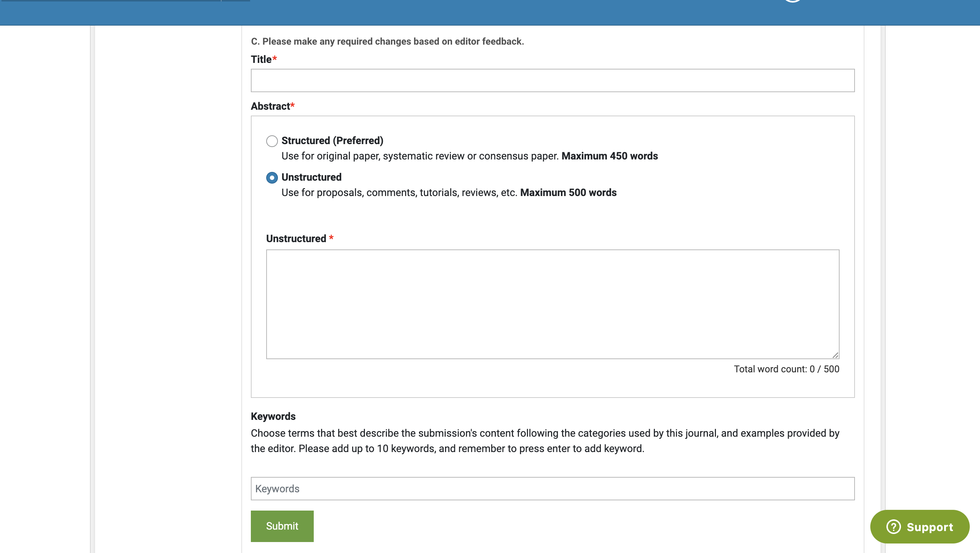Click the Title field label
The image size is (980, 553).
tap(261, 59)
